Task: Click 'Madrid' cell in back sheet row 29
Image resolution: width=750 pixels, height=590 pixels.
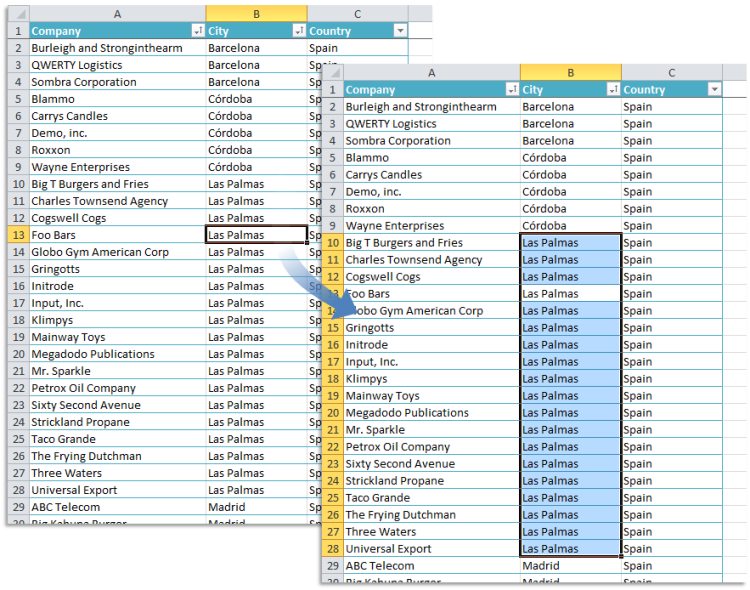Action: pos(256,507)
